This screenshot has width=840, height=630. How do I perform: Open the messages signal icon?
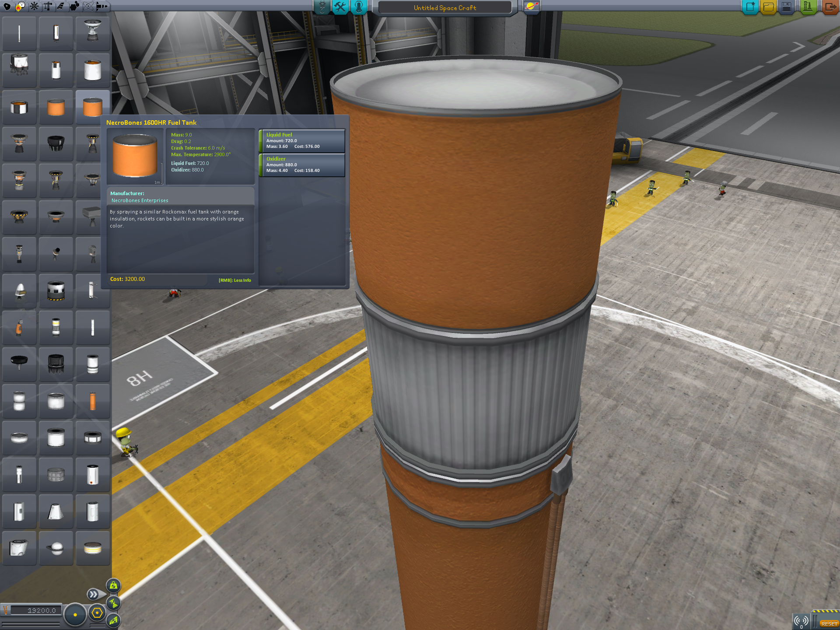pos(801,621)
